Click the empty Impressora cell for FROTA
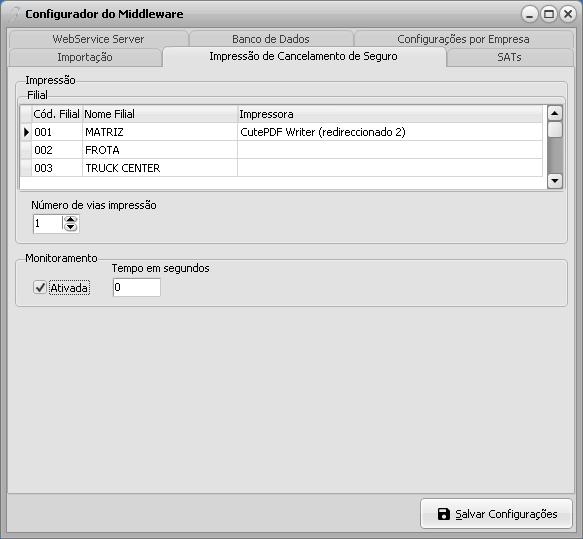 tap(390, 150)
